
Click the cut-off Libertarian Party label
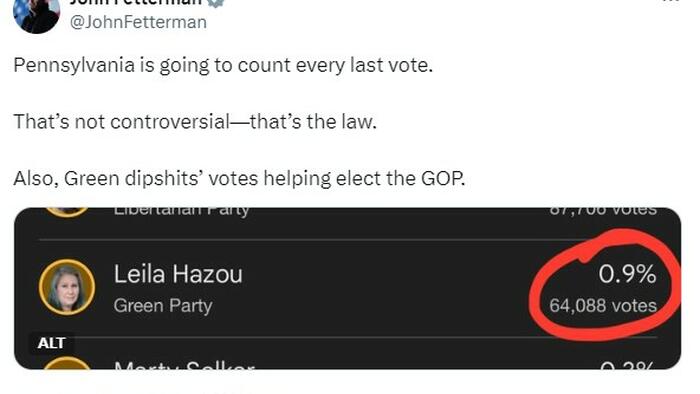point(181,211)
